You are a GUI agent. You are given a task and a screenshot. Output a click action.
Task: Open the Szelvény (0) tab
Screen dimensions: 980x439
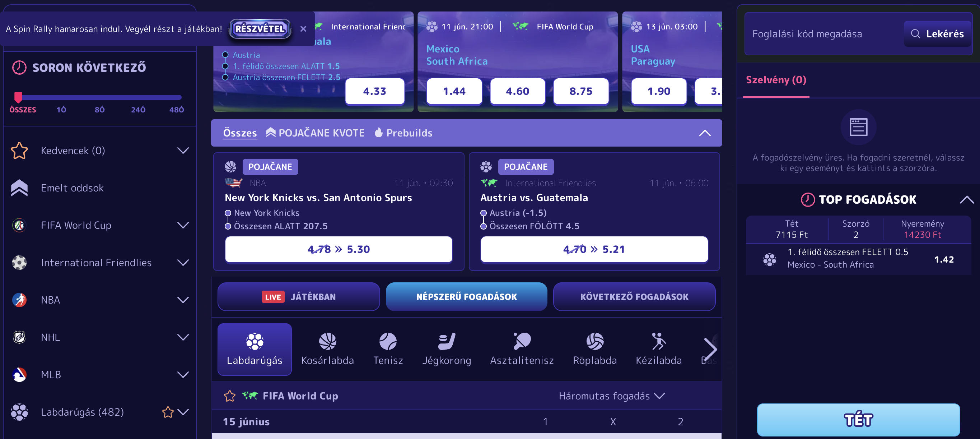pos(776,80)
